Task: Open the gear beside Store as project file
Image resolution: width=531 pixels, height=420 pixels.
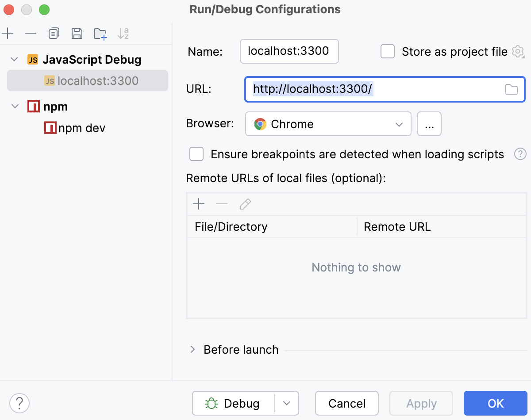Action: coord(518,51)
